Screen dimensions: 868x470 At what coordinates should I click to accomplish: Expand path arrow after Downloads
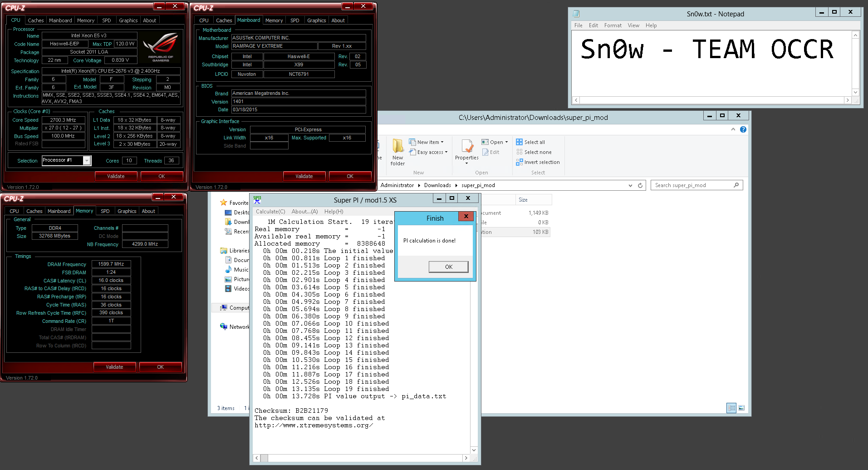(456, 185)
